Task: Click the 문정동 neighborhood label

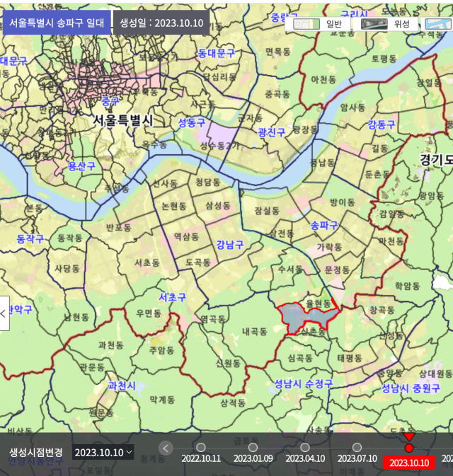Action: click(337, 269)
